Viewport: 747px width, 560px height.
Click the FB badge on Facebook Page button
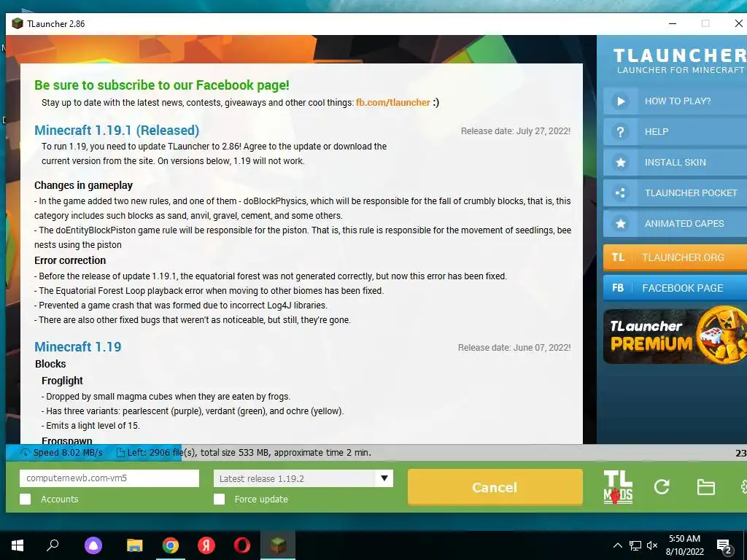pos(618,288)
